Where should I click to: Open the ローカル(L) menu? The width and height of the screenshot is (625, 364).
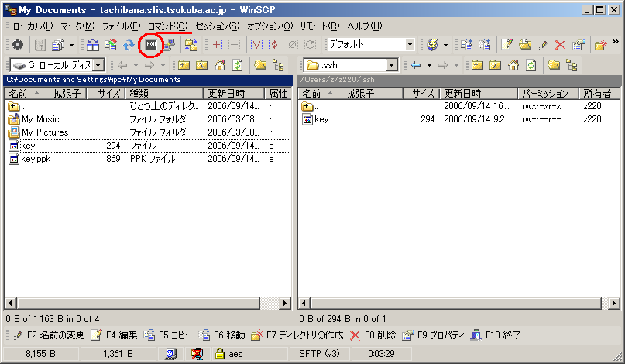click(33, 26)
